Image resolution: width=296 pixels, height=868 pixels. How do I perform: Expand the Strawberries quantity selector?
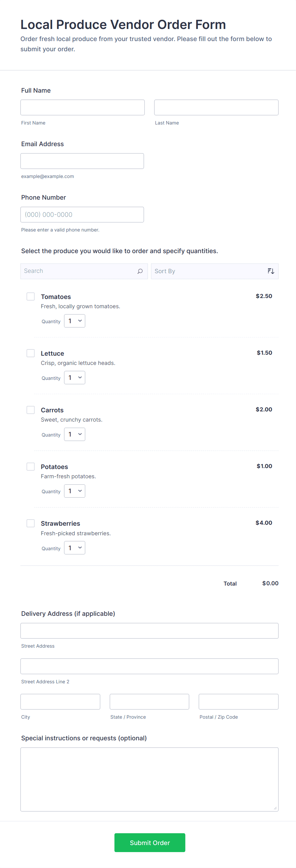click(x=75, y=548)
